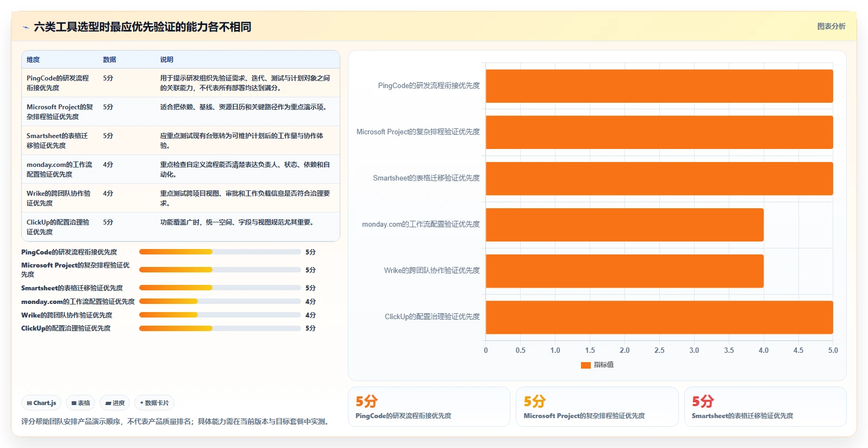
Task: Click the Smartsheet的表格迁移验证优先度 progress bar
Action: [x=220, y=288]
